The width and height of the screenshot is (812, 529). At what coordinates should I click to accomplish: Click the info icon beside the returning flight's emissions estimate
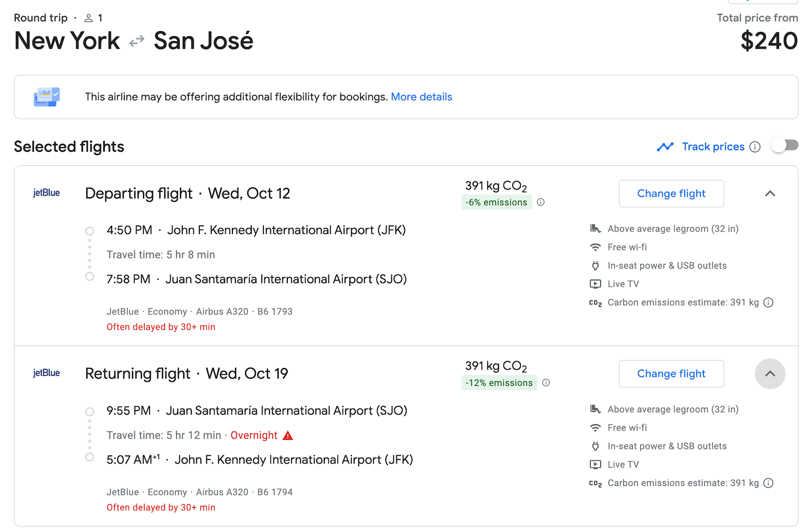(768, 483)
